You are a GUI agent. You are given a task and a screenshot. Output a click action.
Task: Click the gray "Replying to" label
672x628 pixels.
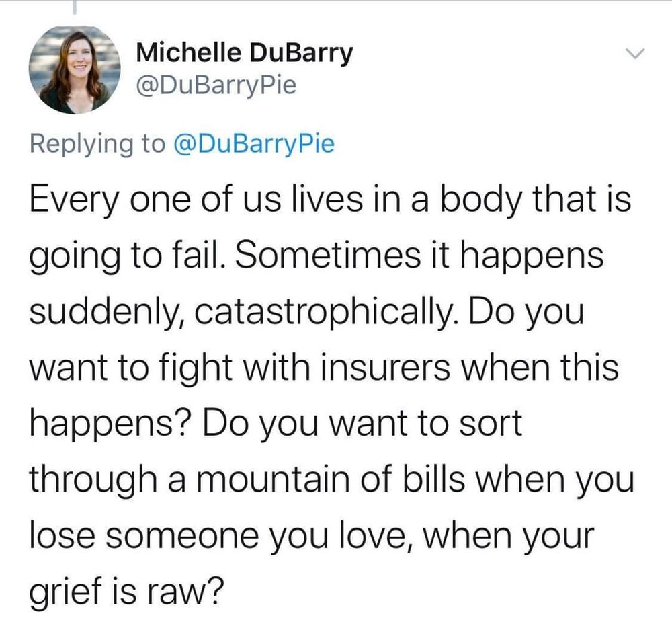pyautogui.click(x=97, y=145)
